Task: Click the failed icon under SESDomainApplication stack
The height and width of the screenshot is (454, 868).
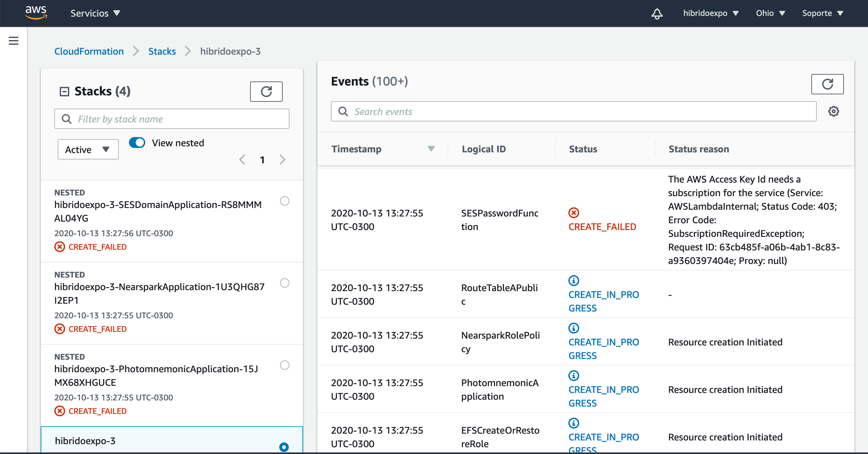Action: coord(60,247)
